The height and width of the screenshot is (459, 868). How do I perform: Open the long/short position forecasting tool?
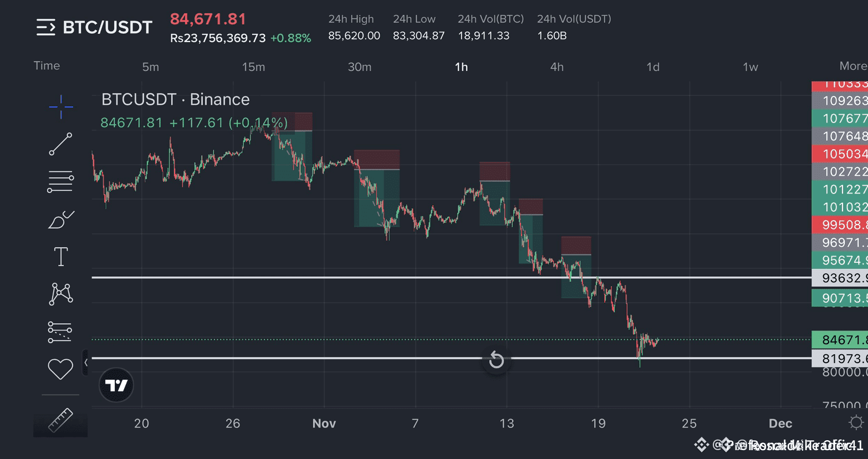60,331
